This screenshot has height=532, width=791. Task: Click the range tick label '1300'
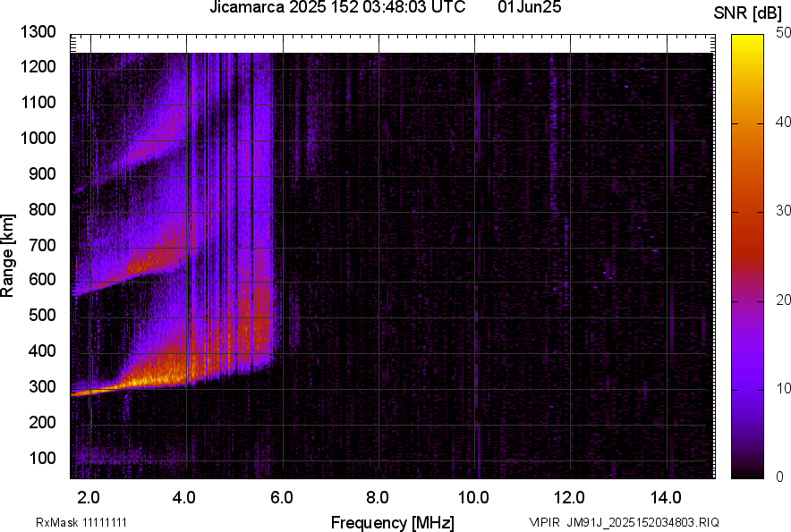(x=38, y=32)
